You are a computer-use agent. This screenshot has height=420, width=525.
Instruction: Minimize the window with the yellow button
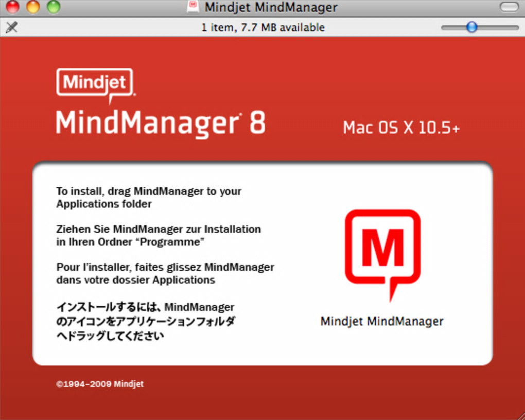33,7
